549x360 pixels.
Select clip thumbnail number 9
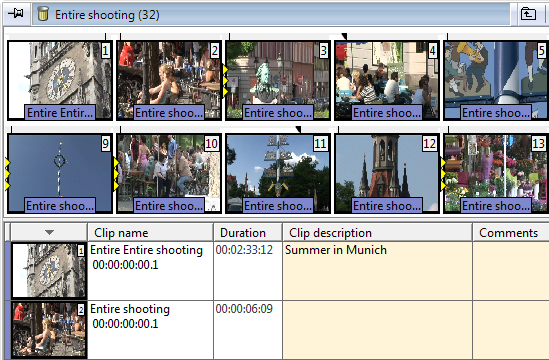[x=60, y=174]
